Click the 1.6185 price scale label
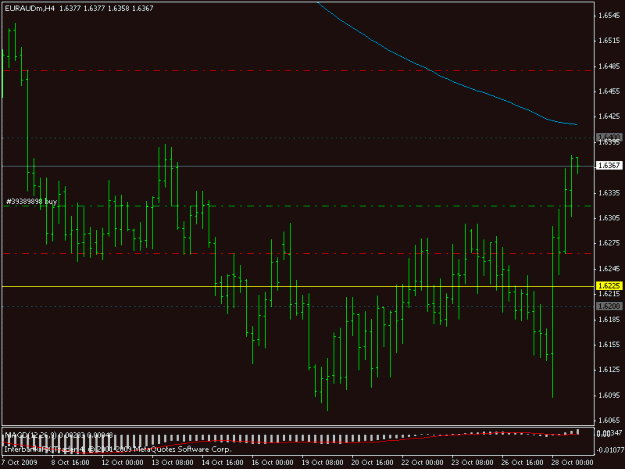The image size is (625, 469). [x=609, y=320]
